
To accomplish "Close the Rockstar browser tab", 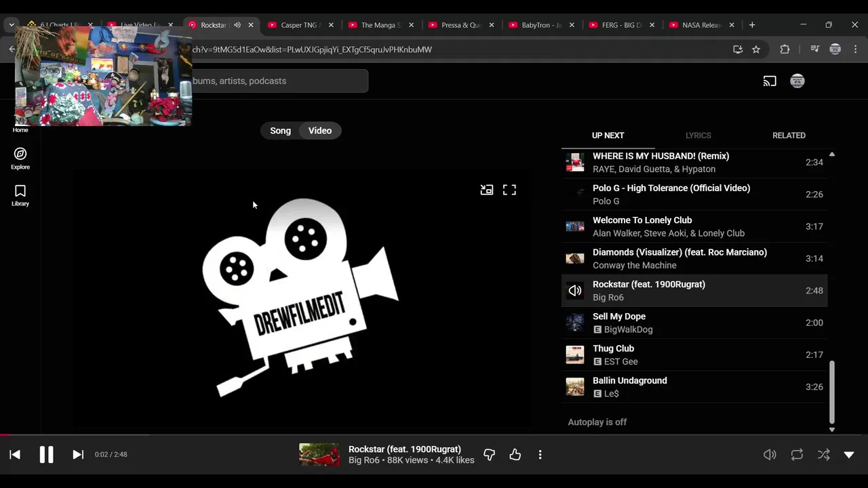I will coord(251,25).
